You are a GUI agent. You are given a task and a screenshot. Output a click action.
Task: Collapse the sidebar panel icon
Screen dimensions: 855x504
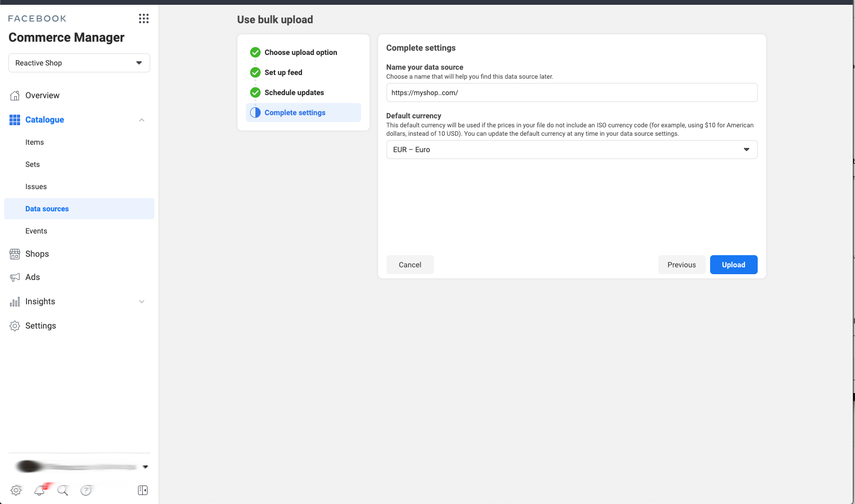click(x=143, y=490)
